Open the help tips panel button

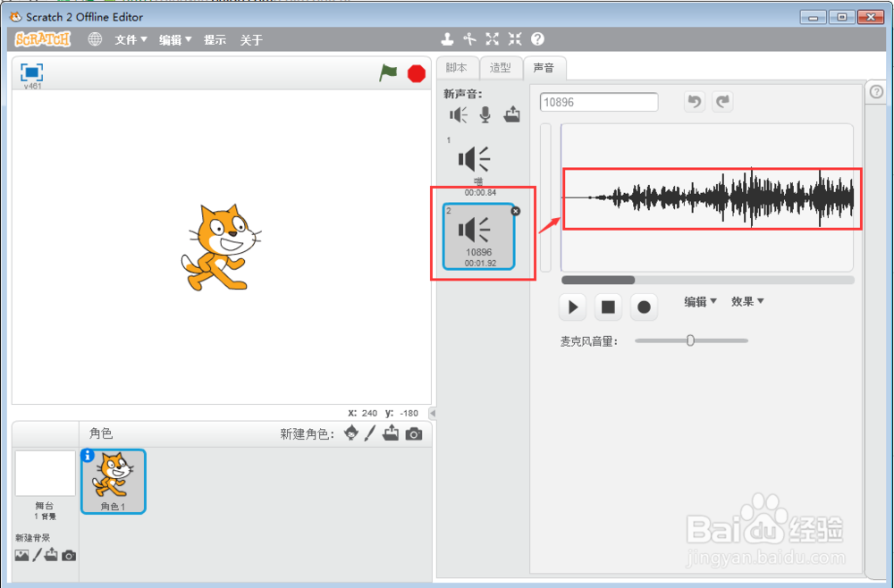[876, 92]
